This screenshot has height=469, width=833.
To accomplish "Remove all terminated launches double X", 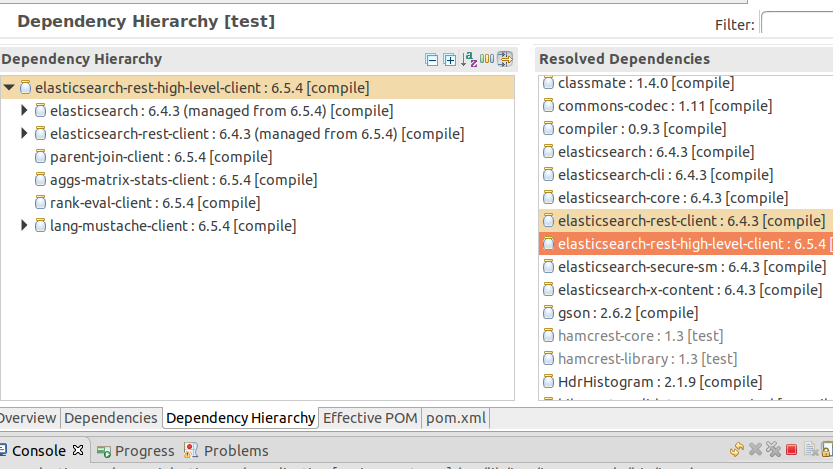I will pos(774,449).
